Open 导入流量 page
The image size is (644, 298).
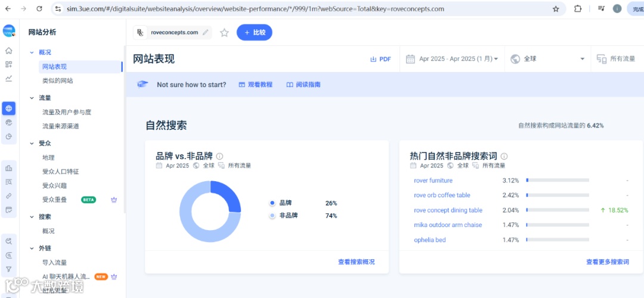[x=55, y=263]
